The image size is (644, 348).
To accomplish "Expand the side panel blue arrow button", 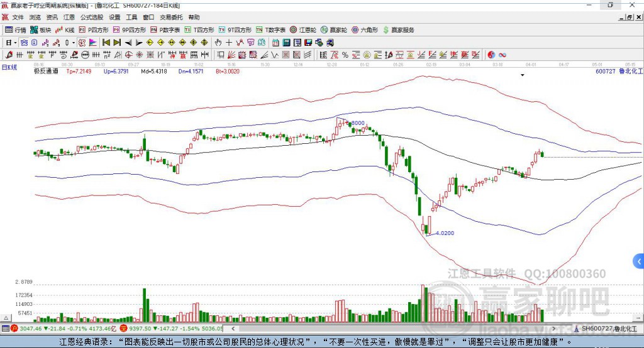I will click(x=639, y=261).
